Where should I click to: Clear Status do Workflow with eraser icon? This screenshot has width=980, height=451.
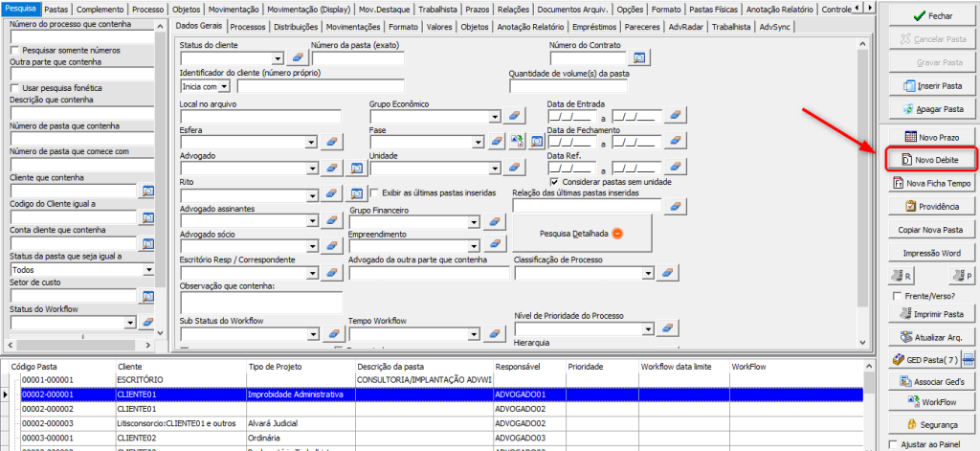click(147, 322)
